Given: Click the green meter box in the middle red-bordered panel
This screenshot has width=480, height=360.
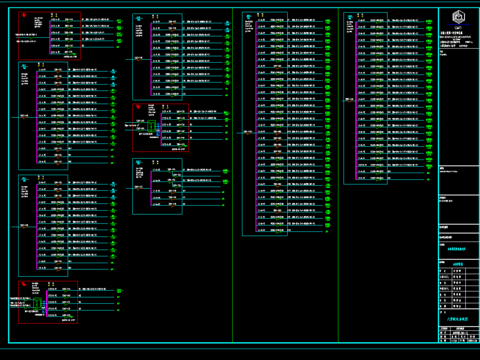Looking at the screenshot, I should [151, 126].
